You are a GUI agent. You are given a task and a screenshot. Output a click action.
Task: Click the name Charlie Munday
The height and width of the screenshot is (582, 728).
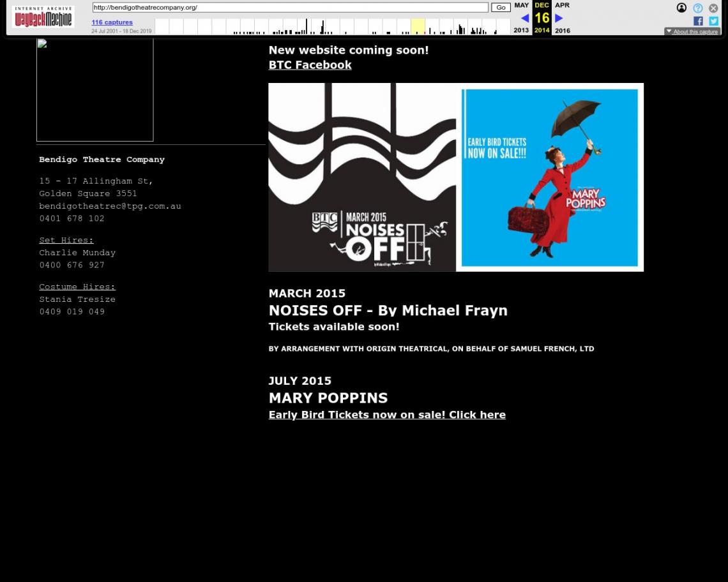(77, 253)
